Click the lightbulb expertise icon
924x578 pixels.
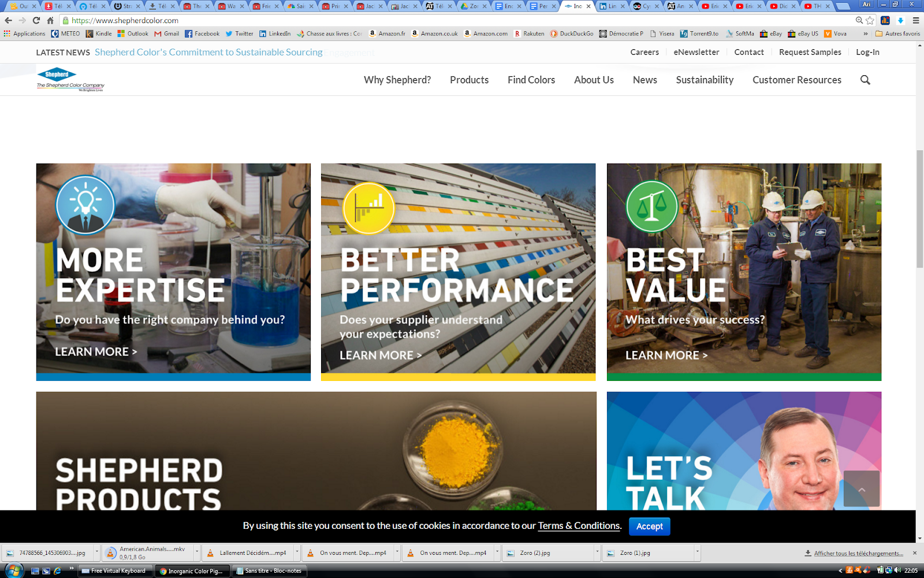pyautogui.click(x=85, y=205)
